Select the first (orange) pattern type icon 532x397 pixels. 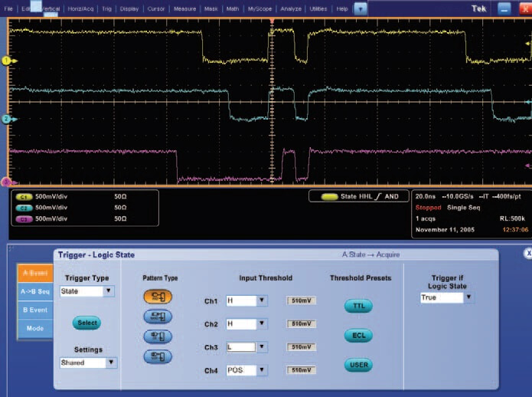158,296
